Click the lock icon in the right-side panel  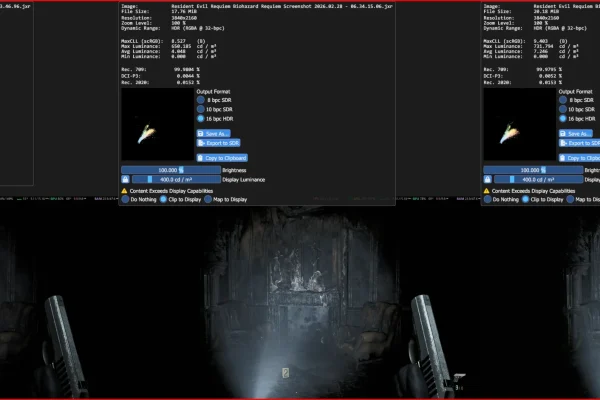point(487,179)
